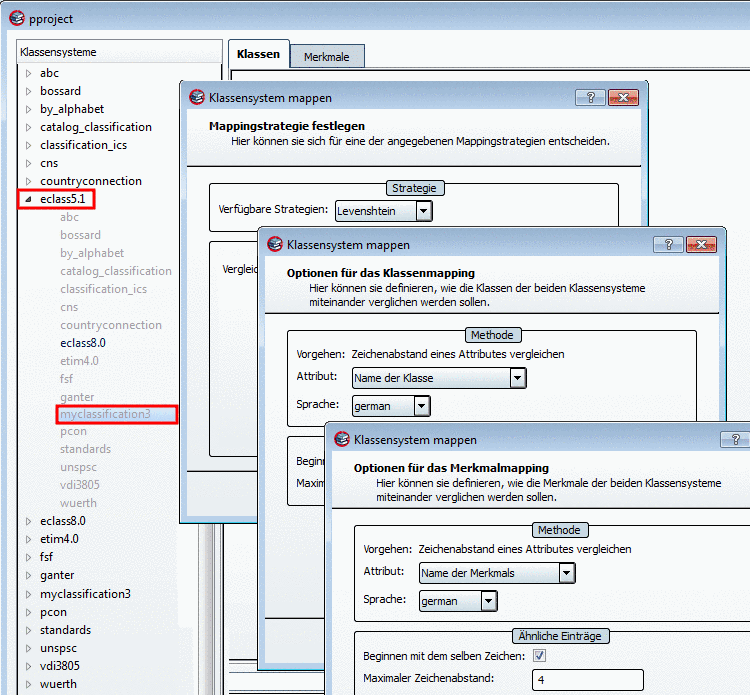This screenshot has height=695, width=750.
Task: Open Sprache dropdown in Merkmalmapping dialog
Action: (x=488, y=601)
